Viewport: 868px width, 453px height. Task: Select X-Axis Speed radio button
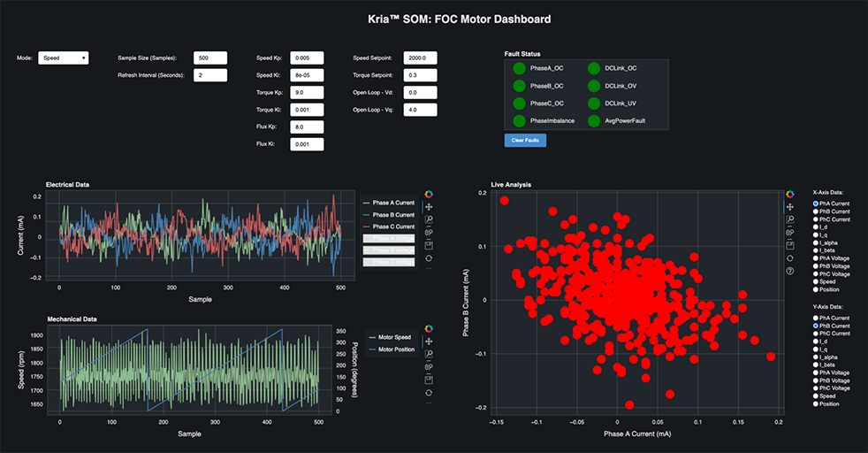(x=816, y=282)
